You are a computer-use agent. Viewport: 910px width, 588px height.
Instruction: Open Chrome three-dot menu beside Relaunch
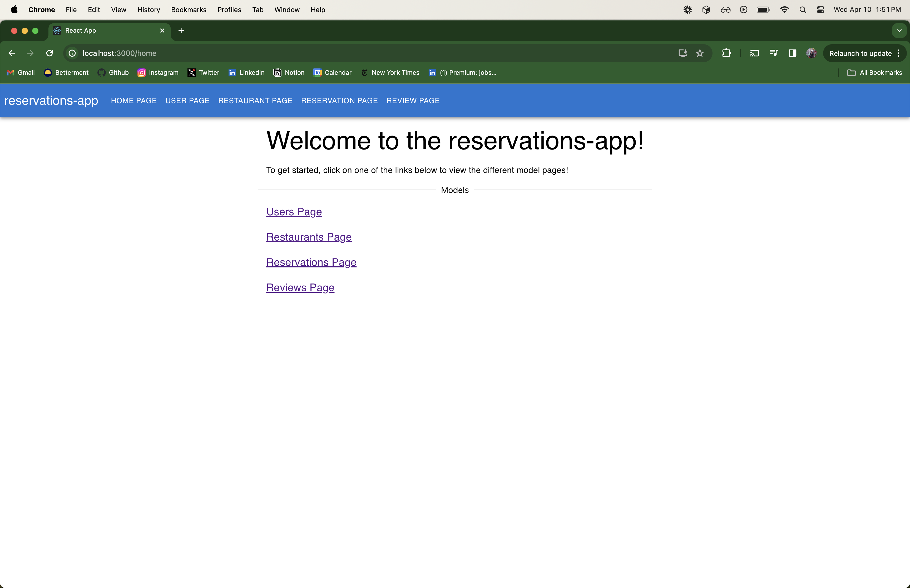point(898,53)
